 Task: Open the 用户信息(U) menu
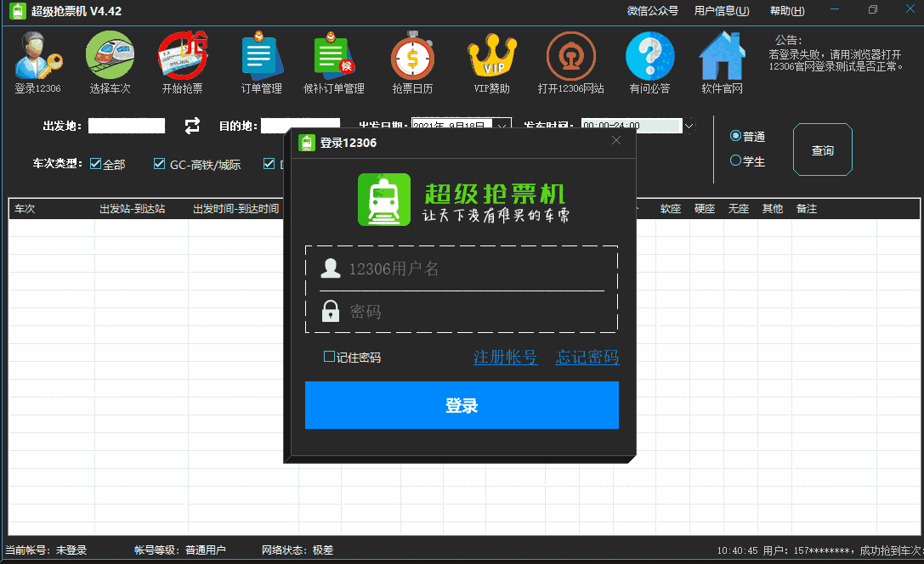point(719,11)
